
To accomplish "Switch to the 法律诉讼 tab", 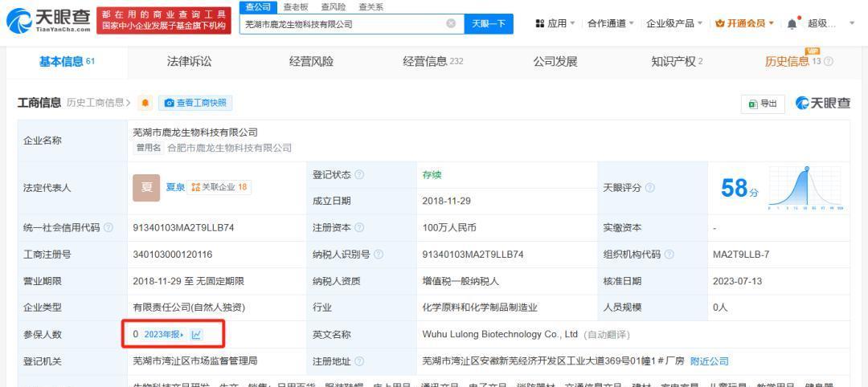I will pos(190,62).
